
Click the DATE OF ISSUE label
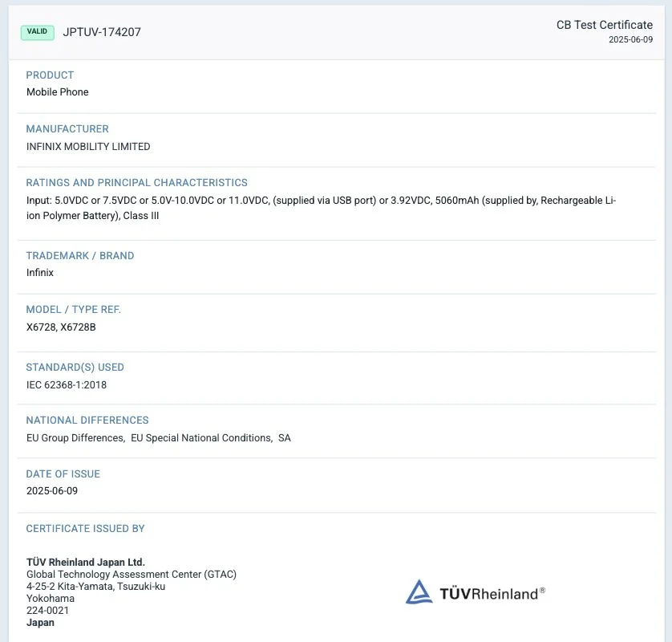pyautogui.click(x=63, y=474)
